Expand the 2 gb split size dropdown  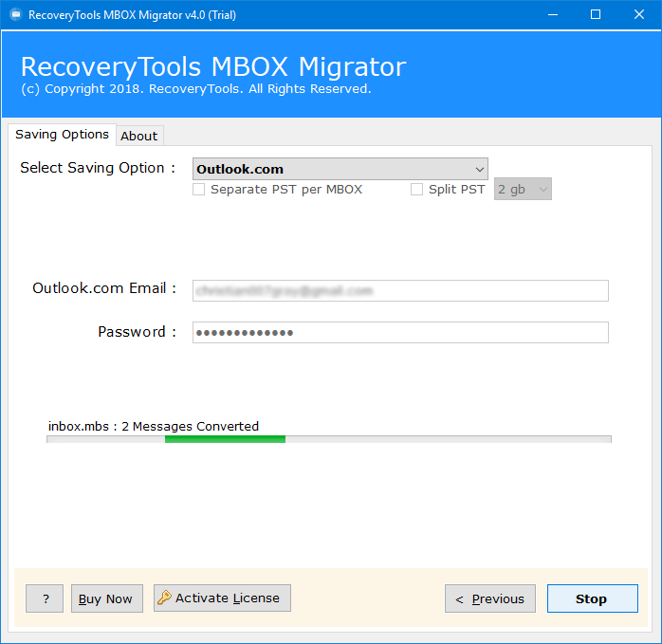click(x=523, y=189)
